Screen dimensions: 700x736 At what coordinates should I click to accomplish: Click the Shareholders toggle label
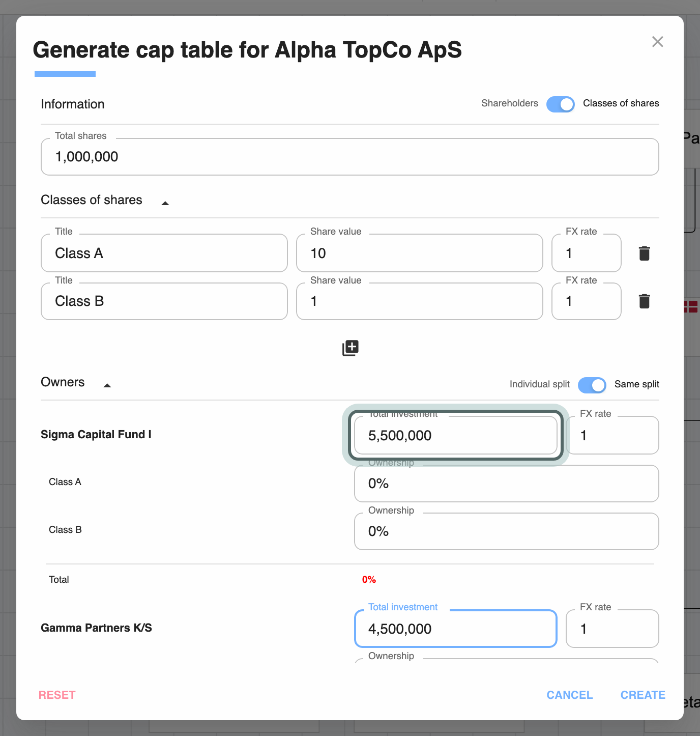[x=510, y=103]
